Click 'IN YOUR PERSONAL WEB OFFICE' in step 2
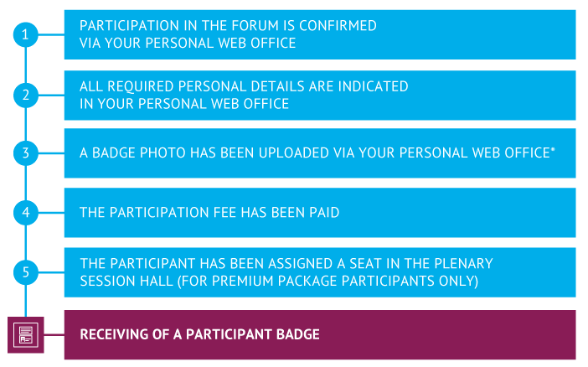Viewport: 588px width, 367px height. click(184, 104)
